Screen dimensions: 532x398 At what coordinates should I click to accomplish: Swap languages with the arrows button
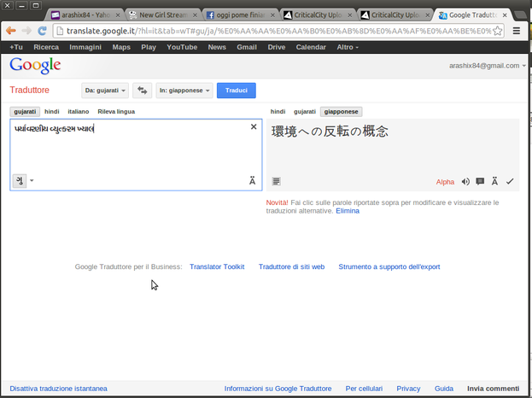[x=142, y=91]
